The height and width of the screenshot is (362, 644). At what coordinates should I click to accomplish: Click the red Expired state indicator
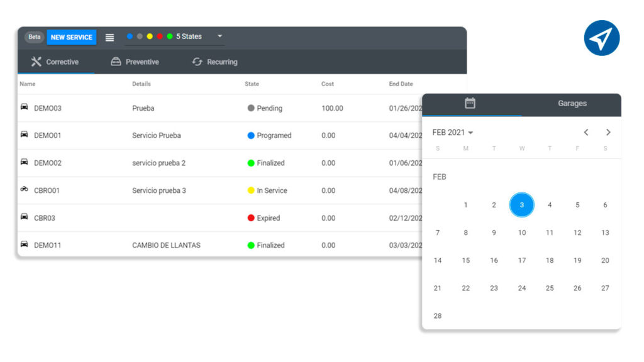[251, 218]
